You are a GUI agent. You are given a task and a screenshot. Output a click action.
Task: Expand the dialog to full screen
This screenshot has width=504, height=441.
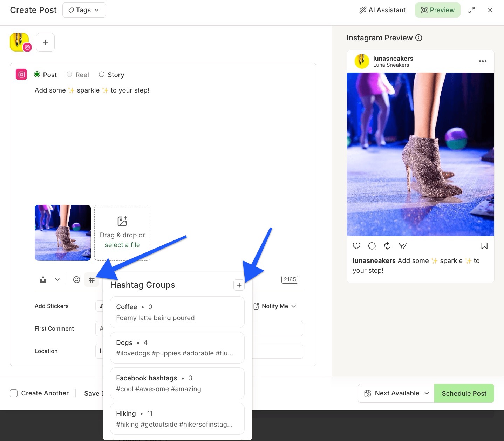(472, 10)
